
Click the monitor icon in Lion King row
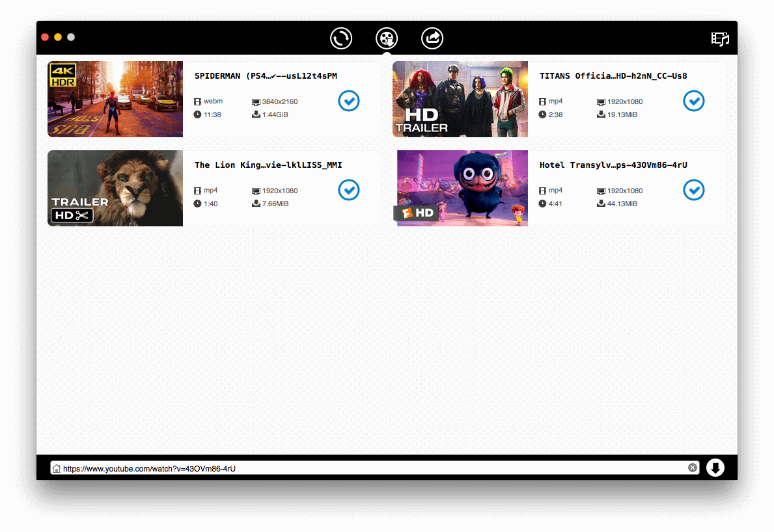click(256, 191)
